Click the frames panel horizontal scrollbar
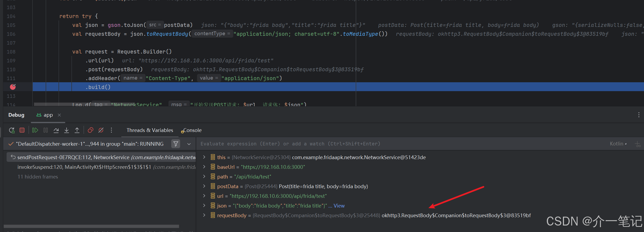Screen dimensions: 644x232 (91, 226)
